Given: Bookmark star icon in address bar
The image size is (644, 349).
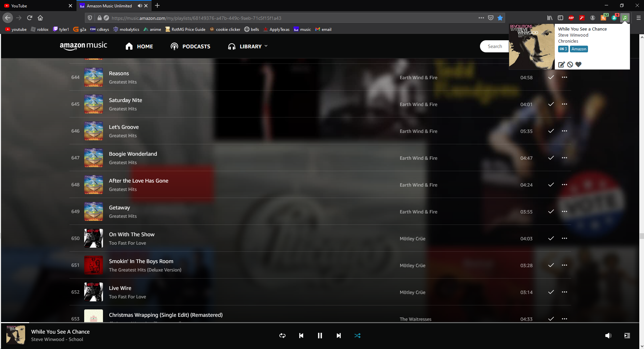Looking at the screenshot, I should tap(500, 18).
